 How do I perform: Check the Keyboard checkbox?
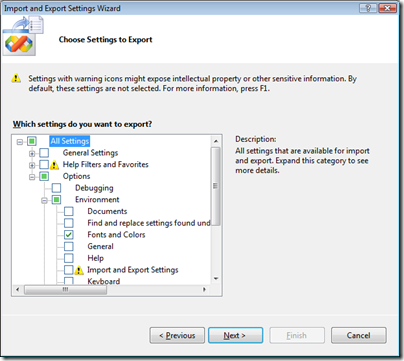69,281
